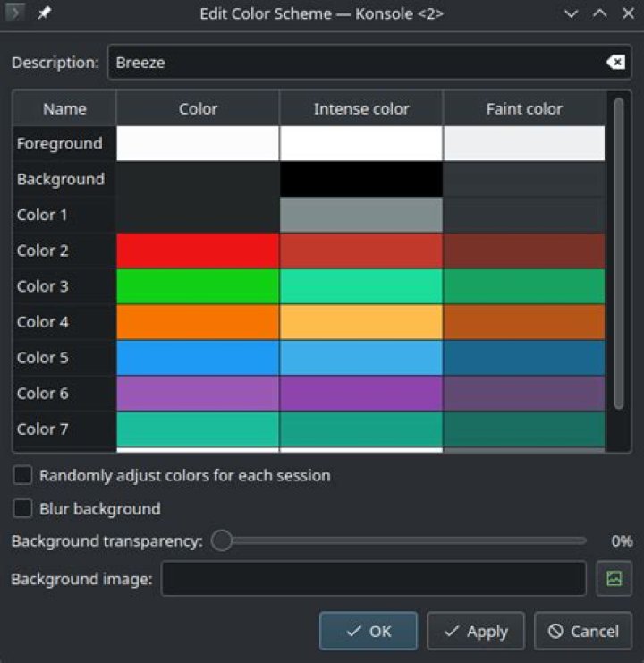Click the Background image path field

pyautogui.click(x=374, y=578)
